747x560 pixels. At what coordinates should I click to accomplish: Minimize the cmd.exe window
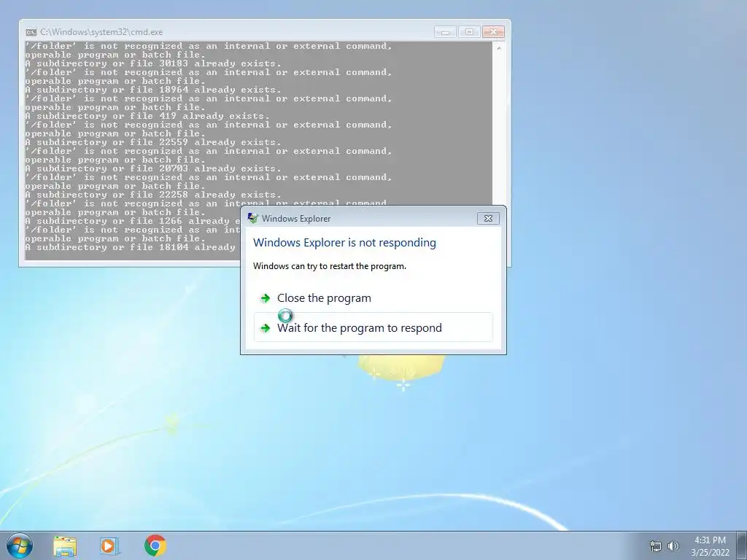(x=446, y=32)
